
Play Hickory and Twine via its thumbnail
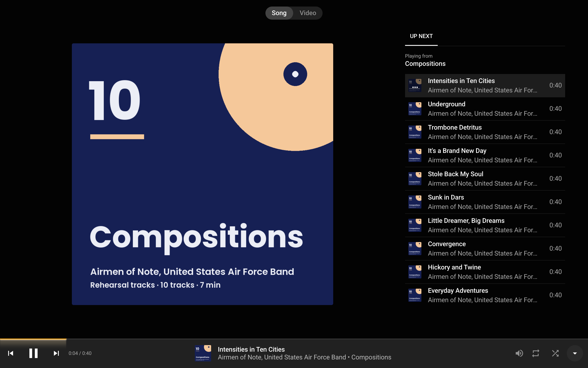[415, 272]
